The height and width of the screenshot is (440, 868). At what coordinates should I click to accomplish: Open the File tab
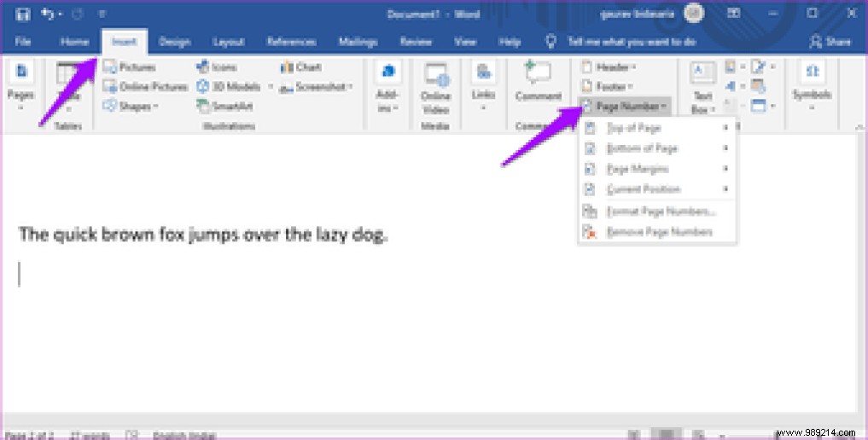point(23,42)
